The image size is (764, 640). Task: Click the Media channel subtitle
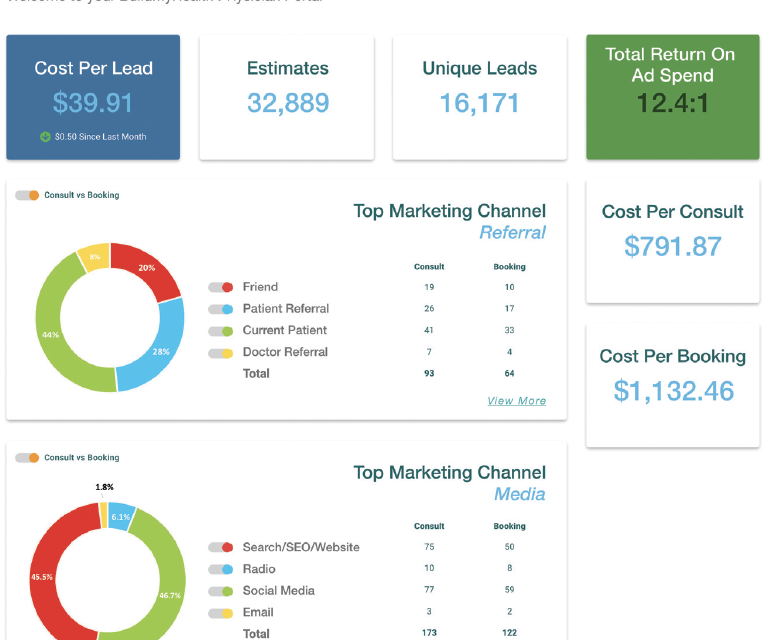[x=520, y=494]
